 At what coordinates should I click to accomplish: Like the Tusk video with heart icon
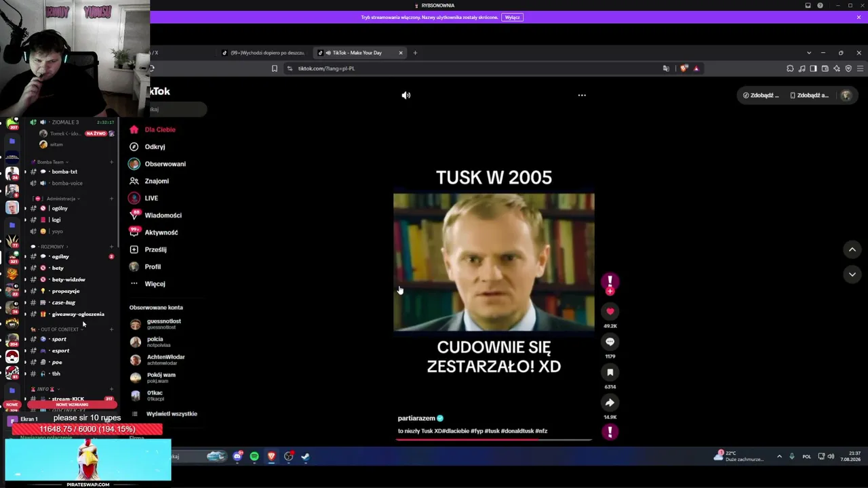[x=610, y=311]
